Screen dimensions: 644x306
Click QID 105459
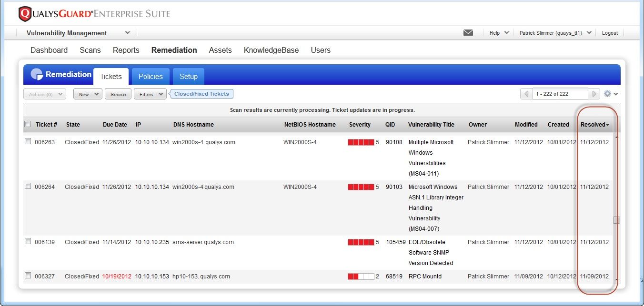click(x=395, y=242)
